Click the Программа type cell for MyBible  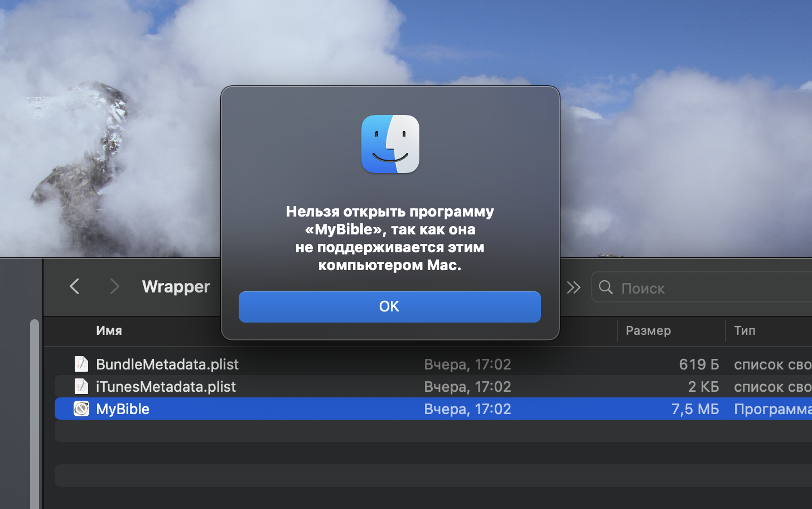click(x=773, y=409)
